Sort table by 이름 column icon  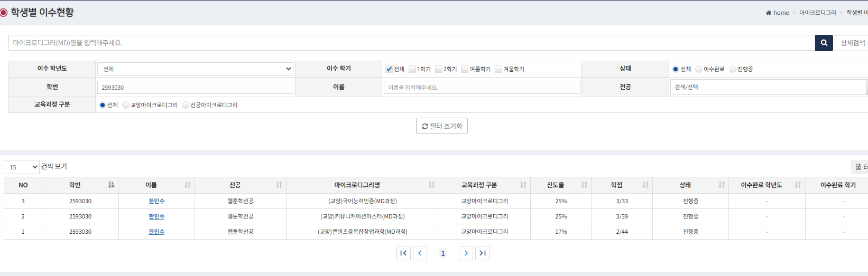point(188,185)
